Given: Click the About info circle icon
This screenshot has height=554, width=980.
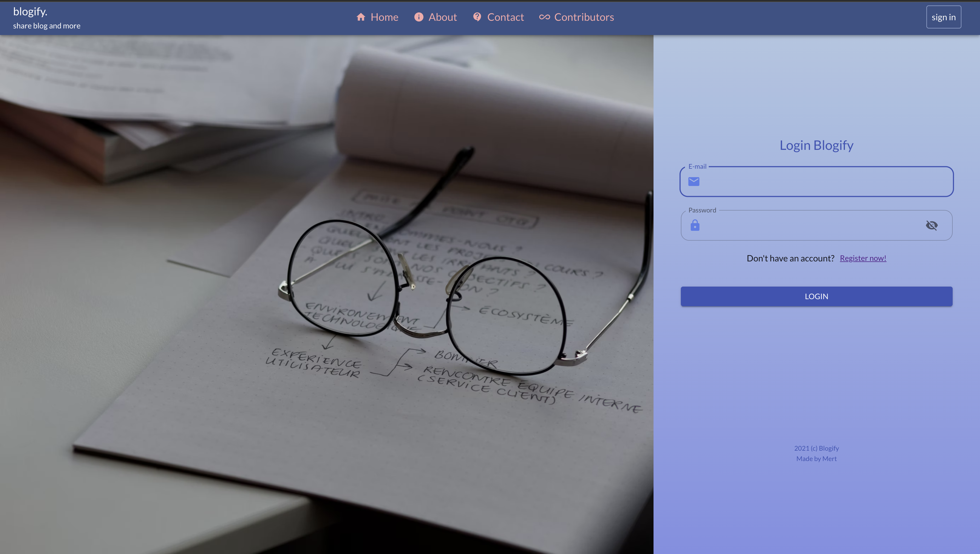Looking at the screenshot, I should coord(419,17).
